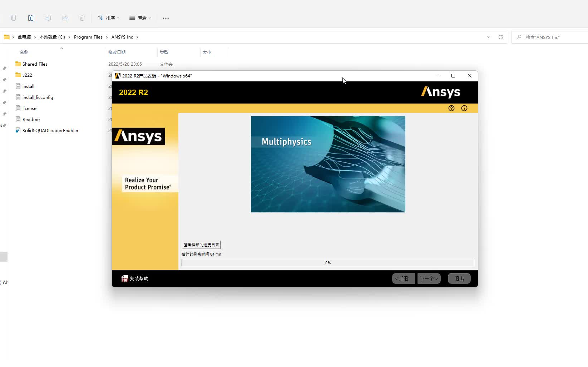
Task: Select 此电脑 in the breadcrumb path
Action: (x=24, y=37)
